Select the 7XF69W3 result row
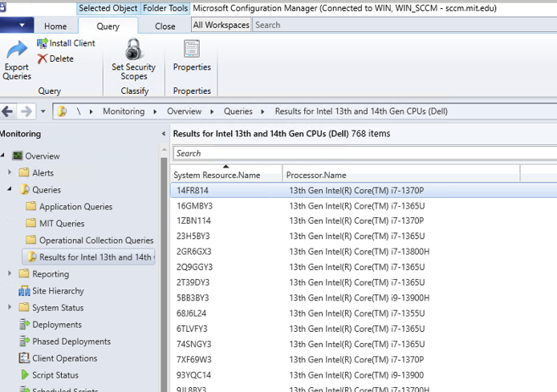This screenshot has height=392, width=557. pyautogui.click(x=364, y=359)
